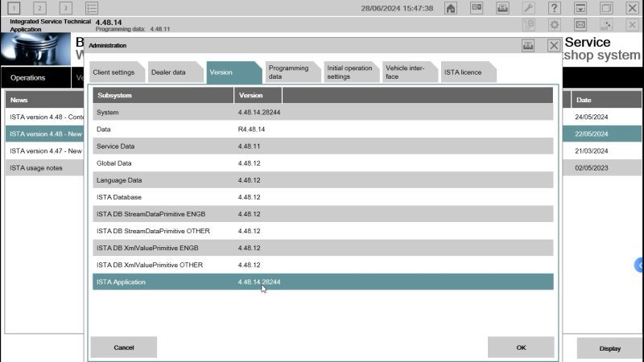The image size is (644, 362).
Task: Open the ISTA licence tab
Action: (469, 72)
